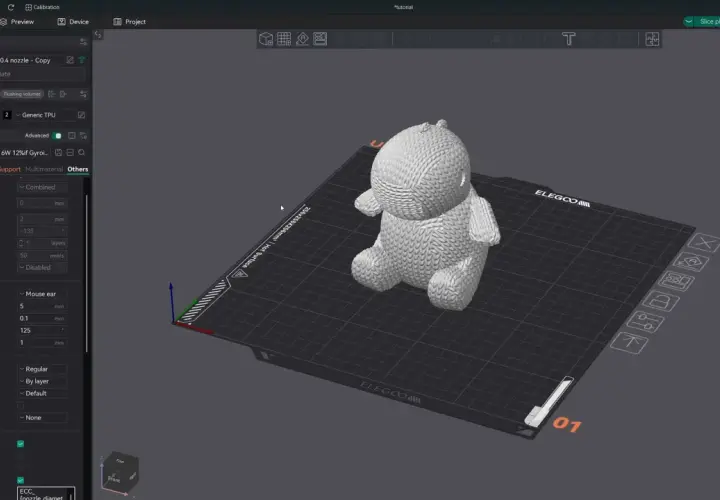
Task: Click the field showing 1 mm
Action: tap(42, 343)
